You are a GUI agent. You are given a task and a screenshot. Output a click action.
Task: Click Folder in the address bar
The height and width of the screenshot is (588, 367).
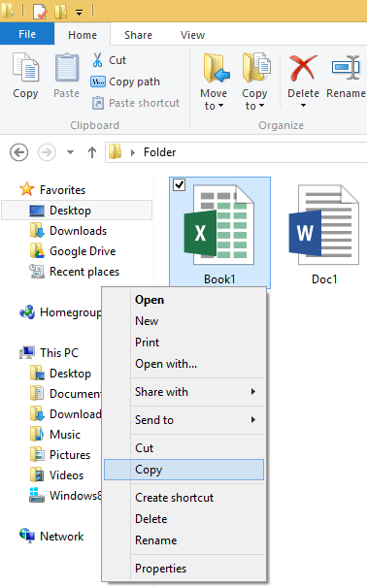coord(160,152)
